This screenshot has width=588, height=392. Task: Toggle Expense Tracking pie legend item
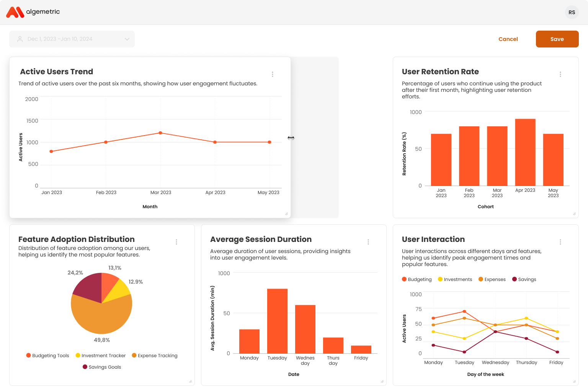155,355
